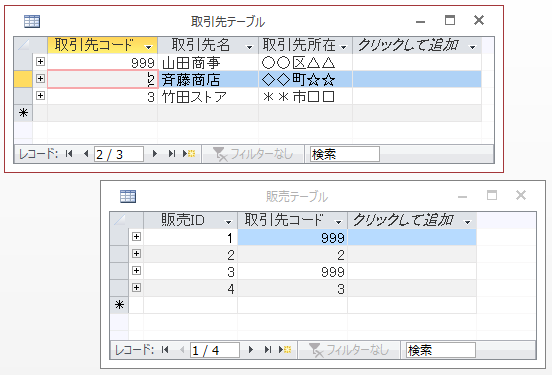Close the 販売テーブル window
Viewport: 552px width, 375px height.
[521, 195]
